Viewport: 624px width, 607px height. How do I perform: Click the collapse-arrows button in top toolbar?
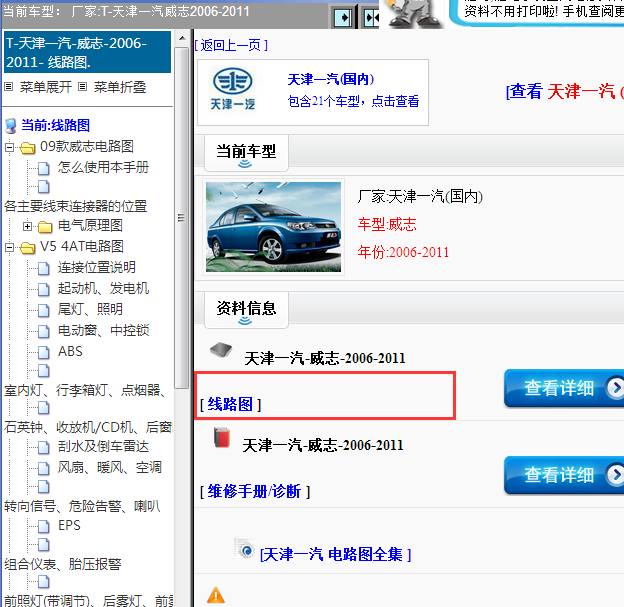coord(371,18)
